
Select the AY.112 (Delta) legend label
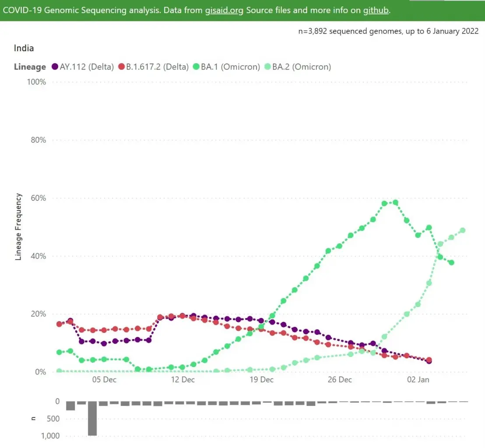point(87,67)
